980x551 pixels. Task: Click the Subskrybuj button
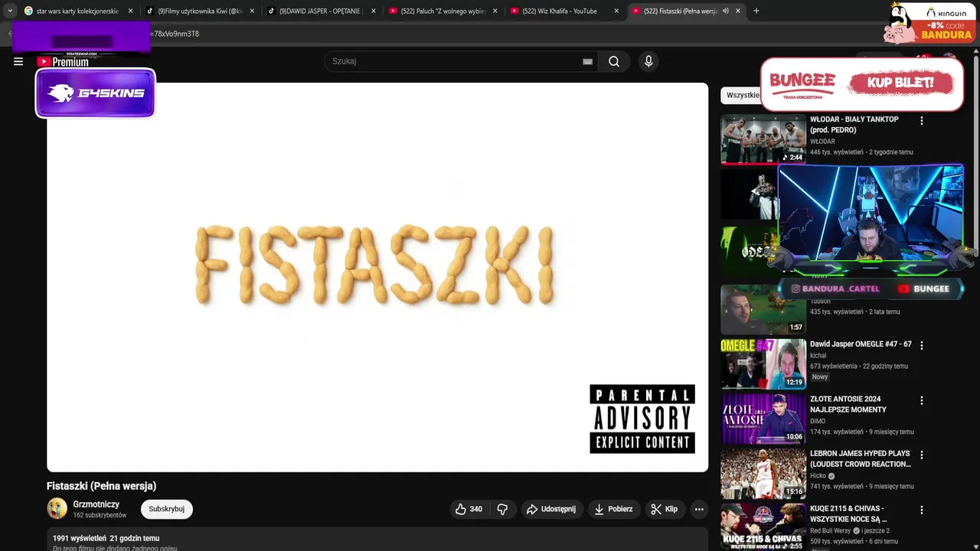166,509
